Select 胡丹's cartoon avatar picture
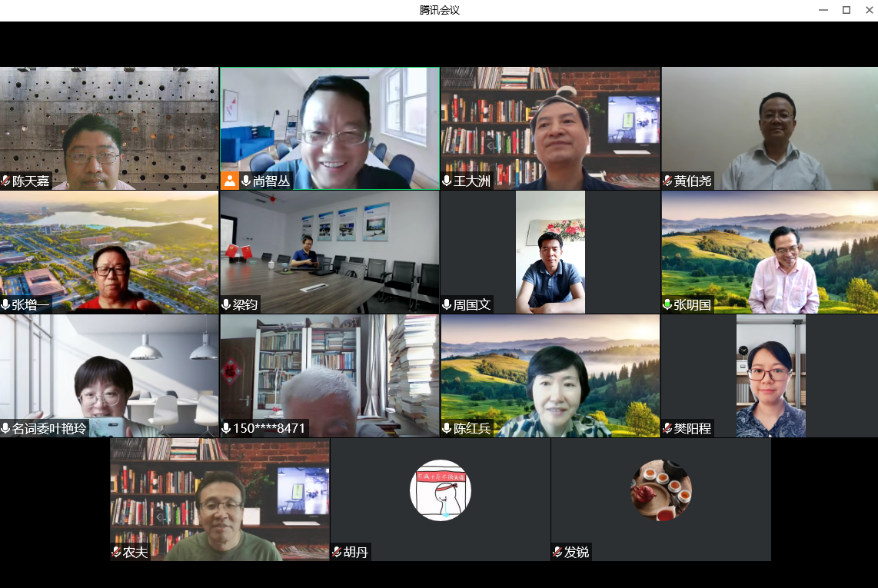The width and height of the screenshot is (878, 588). pos(440,490)
